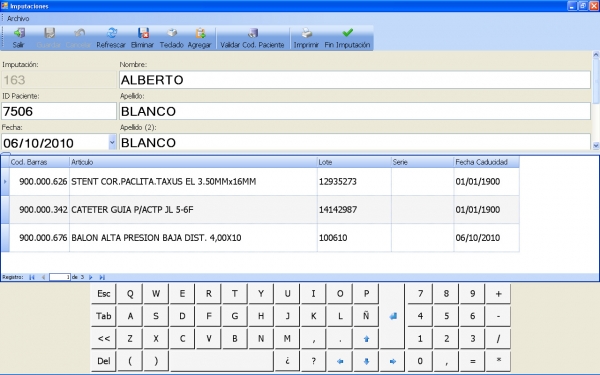Open the Archivo menu
The height and width of the screenshot is (375, 600).
[18, 18]
